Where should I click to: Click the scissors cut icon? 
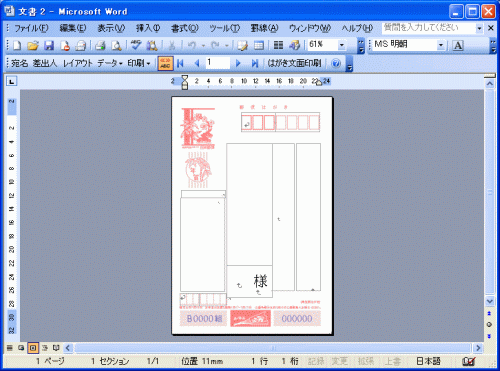click(x=172, y=45)
